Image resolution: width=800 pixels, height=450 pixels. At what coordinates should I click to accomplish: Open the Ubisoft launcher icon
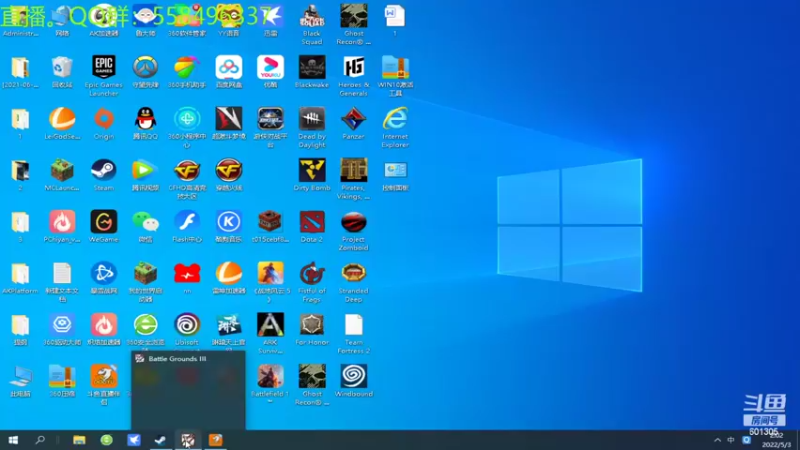point(187,325)
